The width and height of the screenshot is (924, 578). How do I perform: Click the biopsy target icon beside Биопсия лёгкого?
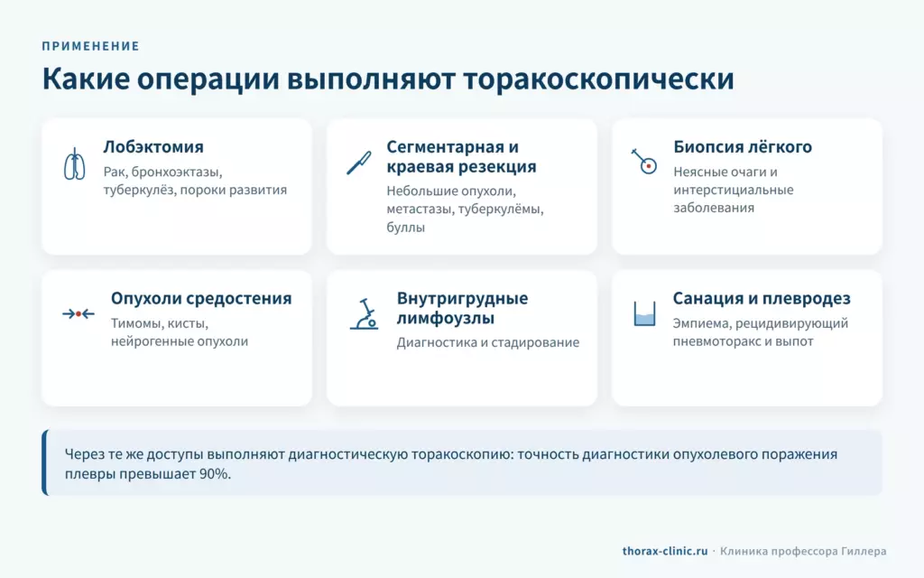644,161
